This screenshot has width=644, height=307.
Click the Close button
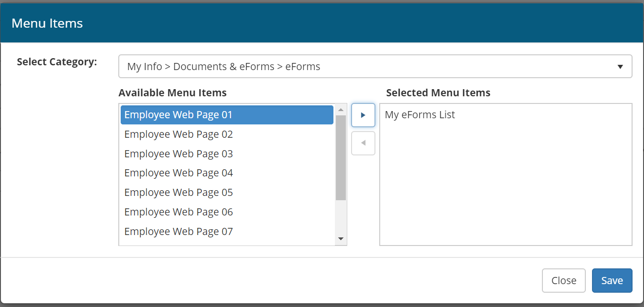pos(563,281)
